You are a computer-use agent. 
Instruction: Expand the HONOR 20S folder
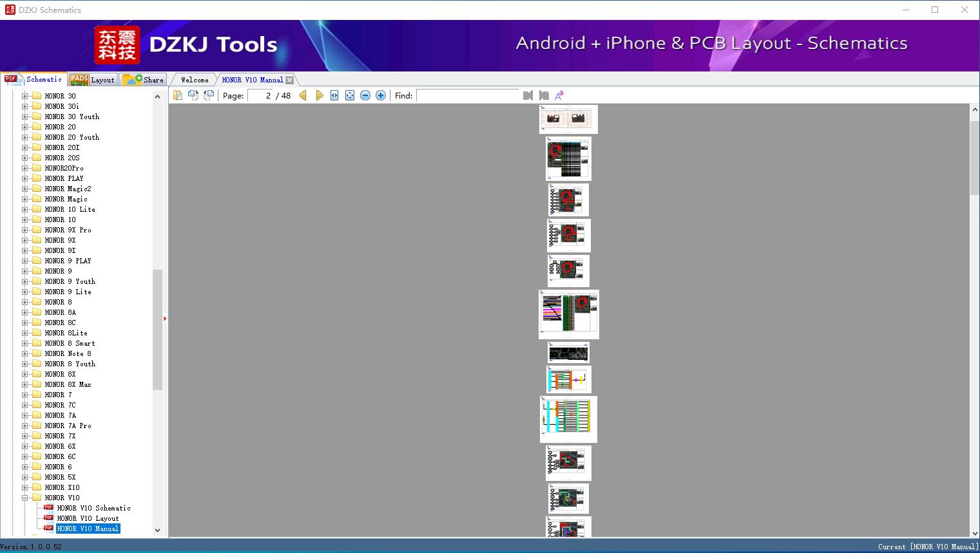[24, 158]
